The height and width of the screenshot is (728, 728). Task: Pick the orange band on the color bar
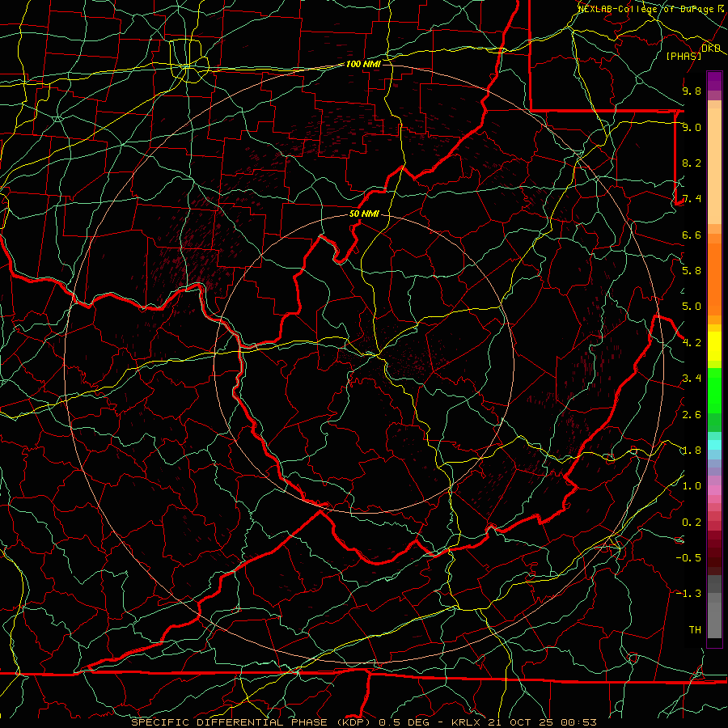(714, 278)
